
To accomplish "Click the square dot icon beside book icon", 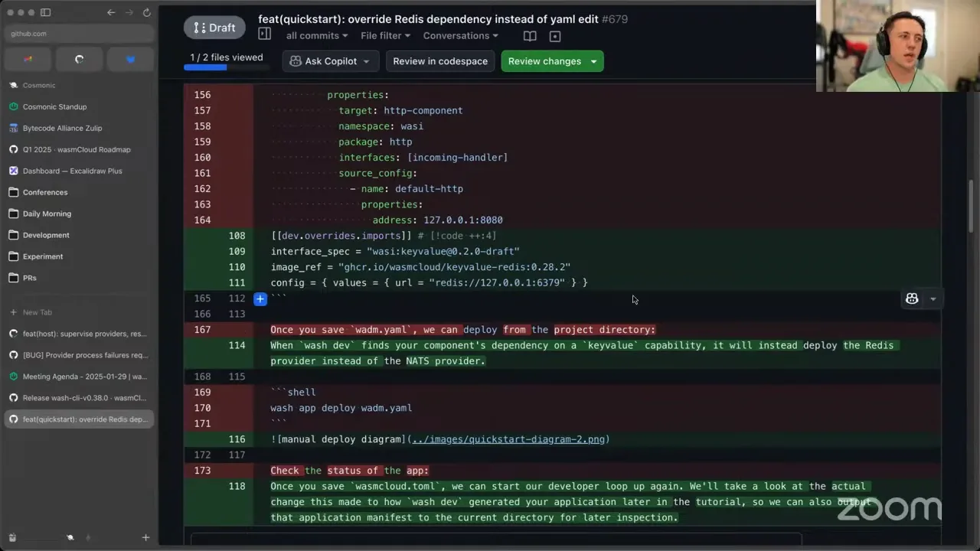I will pyautogui.click(x=555, y=36).
